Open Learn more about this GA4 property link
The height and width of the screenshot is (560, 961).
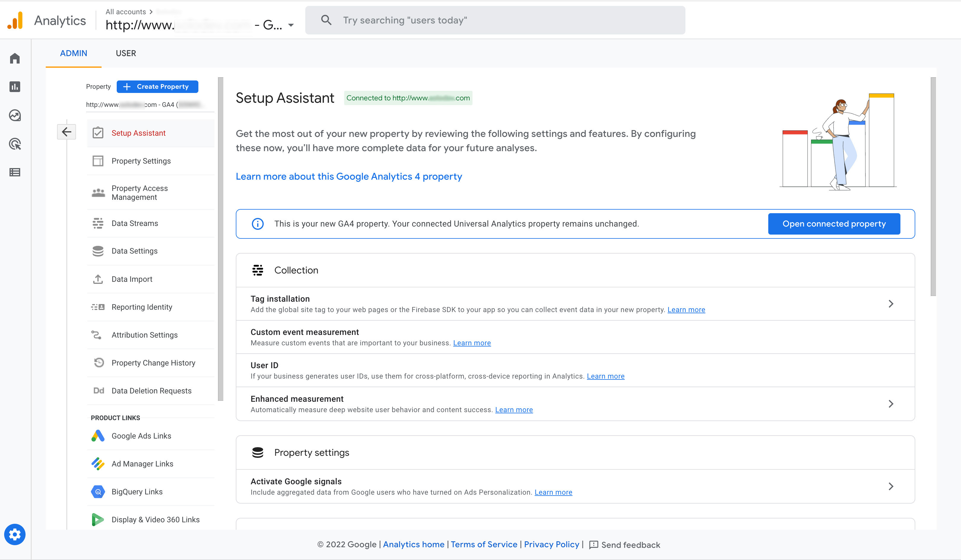[349, 176]
